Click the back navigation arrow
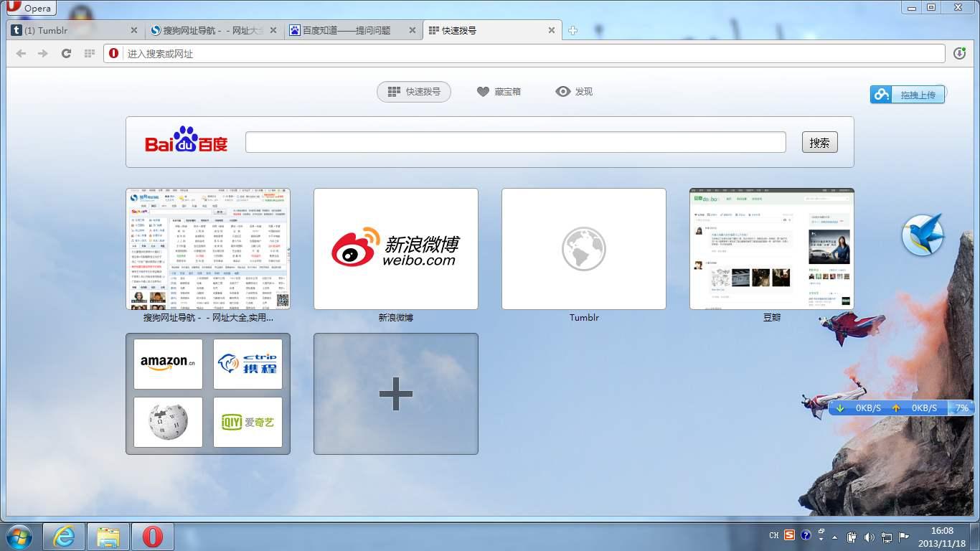 point(21,53)
